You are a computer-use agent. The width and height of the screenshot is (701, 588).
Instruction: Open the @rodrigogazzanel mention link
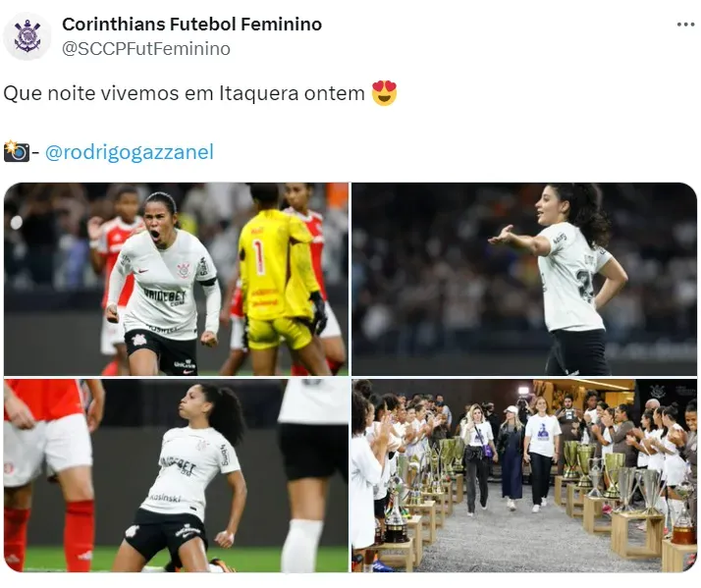130,152
